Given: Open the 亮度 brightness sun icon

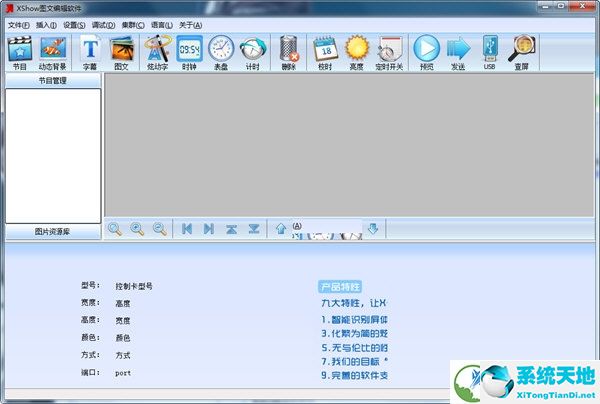Looking at the screenshot, I should (x=357, y=53).
